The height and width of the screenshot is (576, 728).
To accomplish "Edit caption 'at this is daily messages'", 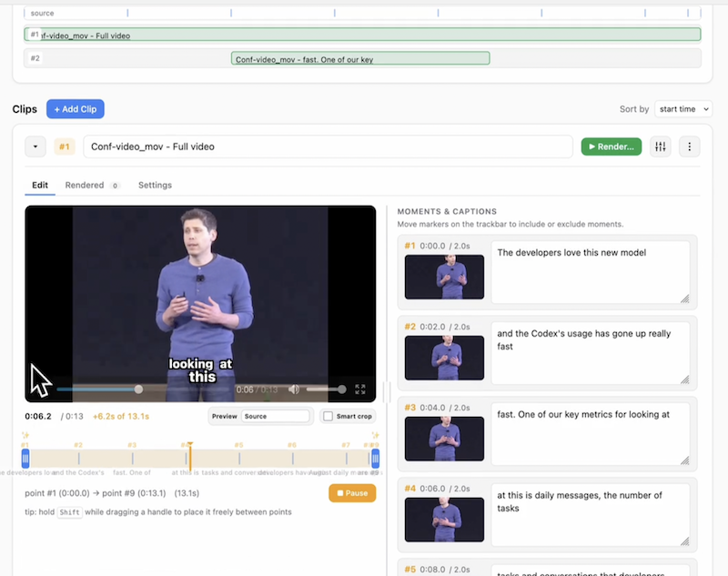I will click(x=590, y=515).
